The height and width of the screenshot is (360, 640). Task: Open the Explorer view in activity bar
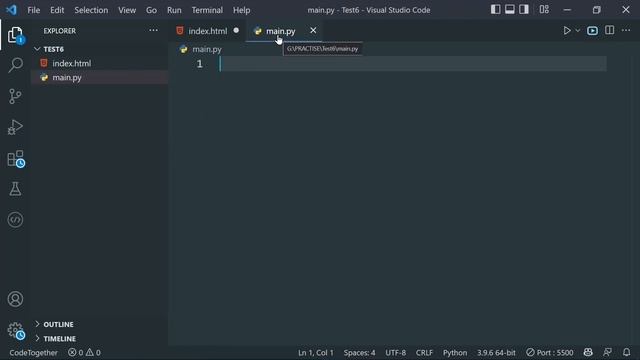[15, 35]
